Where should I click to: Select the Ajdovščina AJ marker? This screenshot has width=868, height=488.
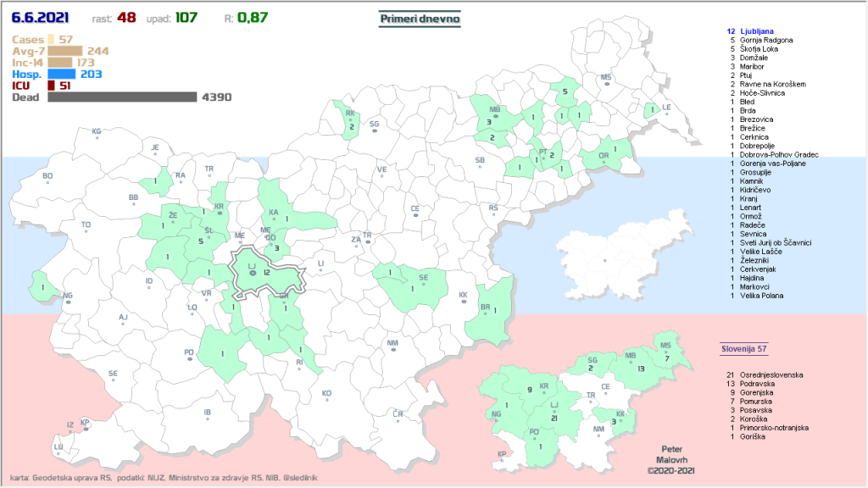(x=123, y=319)
